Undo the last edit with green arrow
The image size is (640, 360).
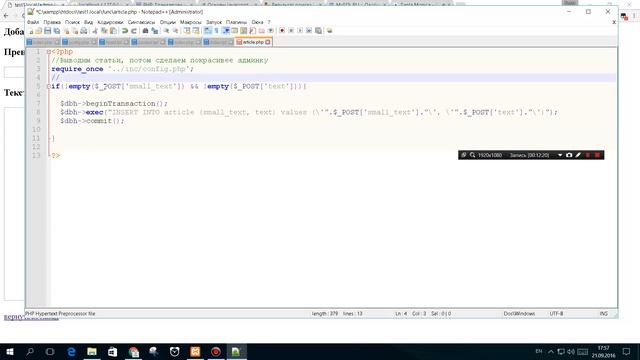click(x=125, y=31)
